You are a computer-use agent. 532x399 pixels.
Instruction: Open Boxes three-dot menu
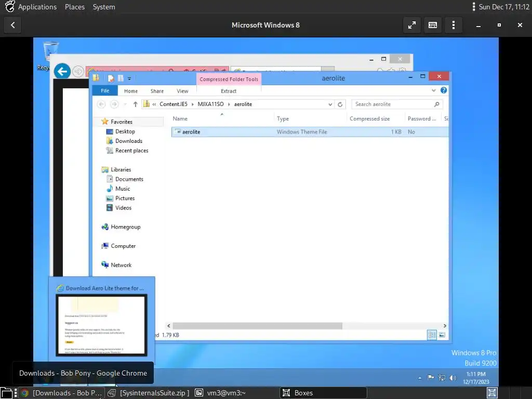point(453,25)
